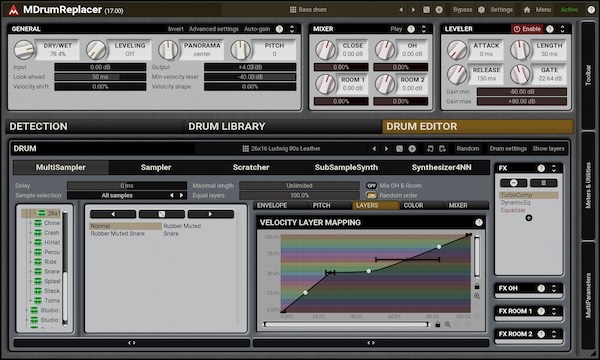Viewport: 600px width, 360px height.
Task: Collapse LEVELER panel using up-down arrows
Action: coord(562,29)
